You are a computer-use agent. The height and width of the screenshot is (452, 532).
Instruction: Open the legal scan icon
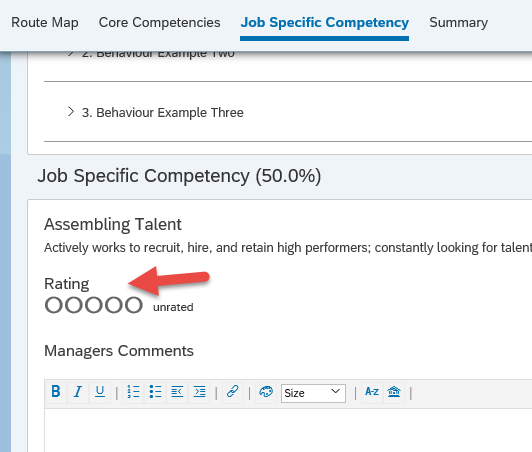[x=394, y=392]
